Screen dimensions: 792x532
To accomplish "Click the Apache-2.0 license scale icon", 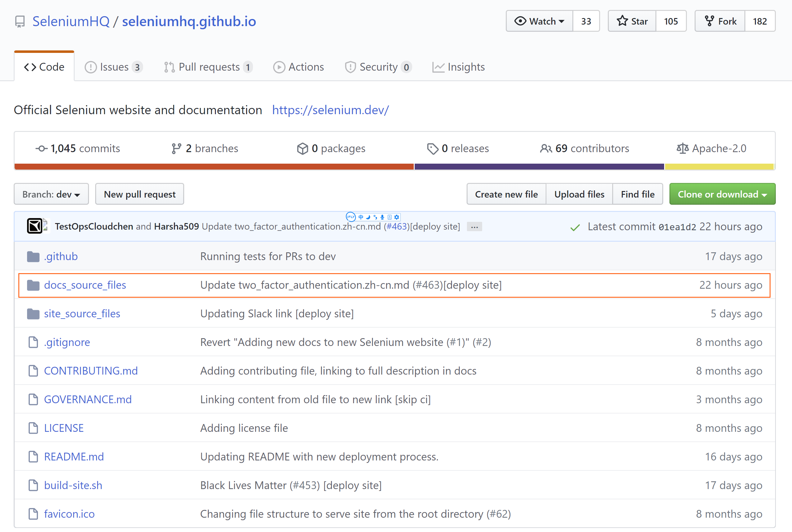I will (682, 149).
